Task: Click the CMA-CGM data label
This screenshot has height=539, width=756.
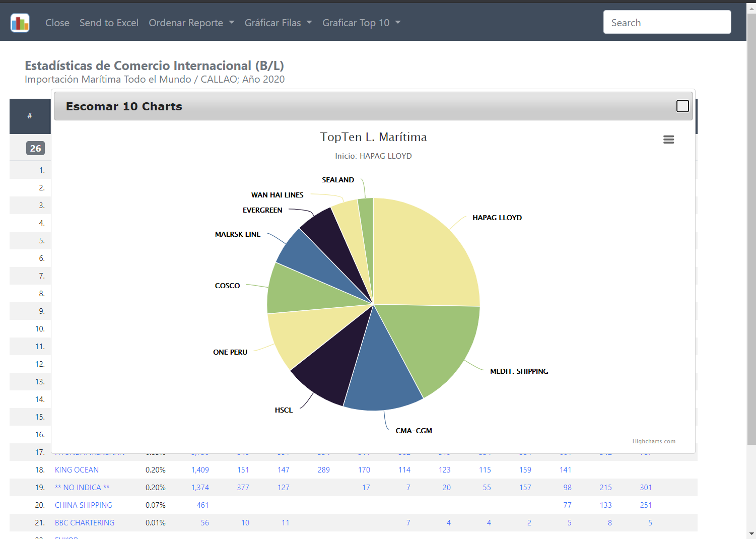Action: (414, 431)
